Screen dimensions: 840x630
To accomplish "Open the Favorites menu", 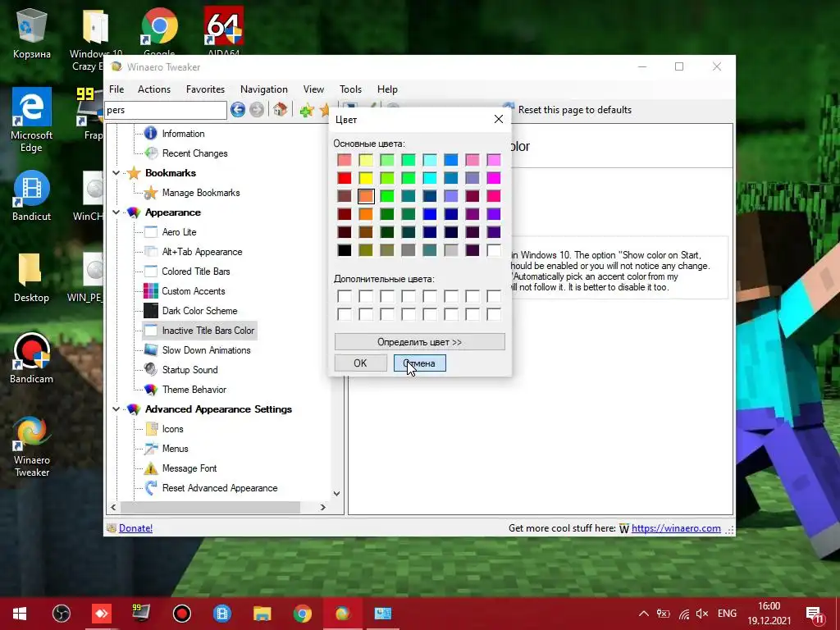I will tap(205, 89).
